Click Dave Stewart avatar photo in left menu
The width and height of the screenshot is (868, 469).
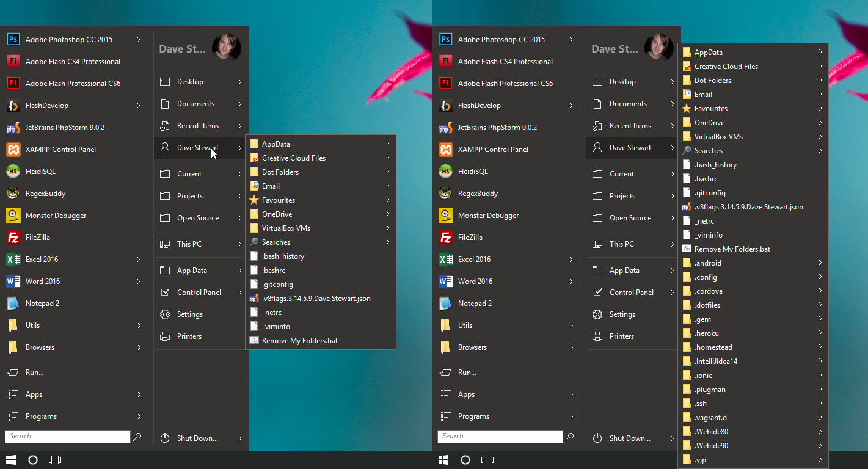pyautogui.click(x=226, y=48)
